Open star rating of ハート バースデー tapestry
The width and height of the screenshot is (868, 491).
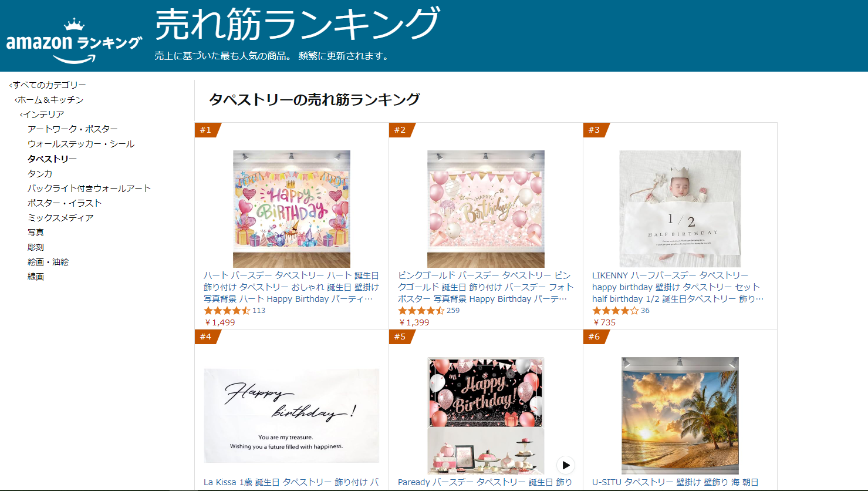coord(227,311)
